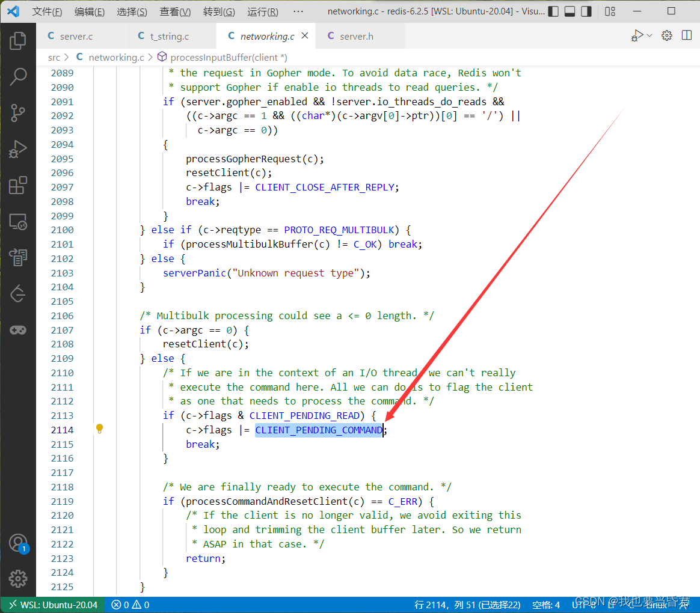The image size is (700, 613).
Task: Toggle the secondary side bar visibility
Action: click(586, 11)
